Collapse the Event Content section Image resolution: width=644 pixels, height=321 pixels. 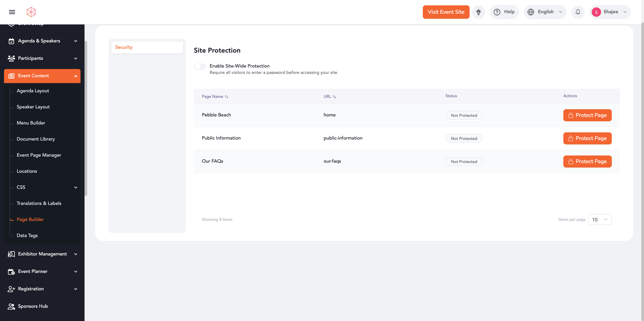[75, 76]
